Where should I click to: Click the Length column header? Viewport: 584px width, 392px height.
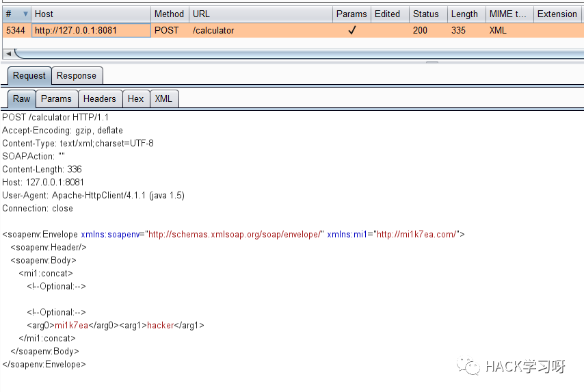tap(465, 14)
